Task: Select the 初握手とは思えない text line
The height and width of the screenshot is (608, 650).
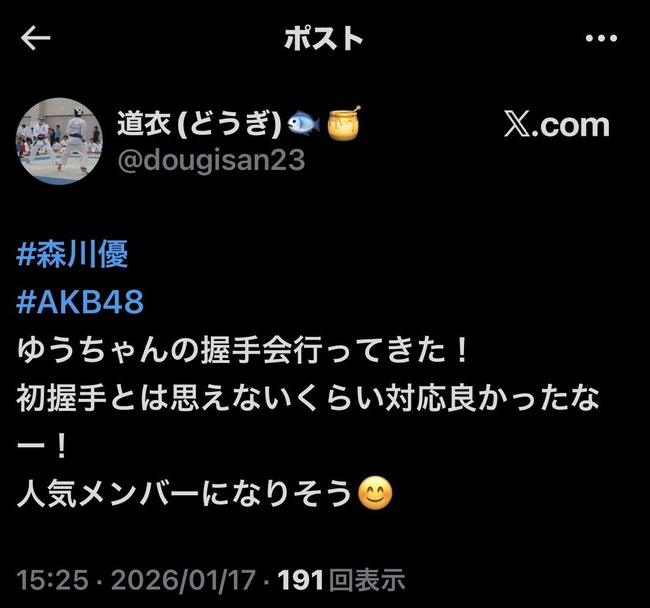Action: coord(308,398)
